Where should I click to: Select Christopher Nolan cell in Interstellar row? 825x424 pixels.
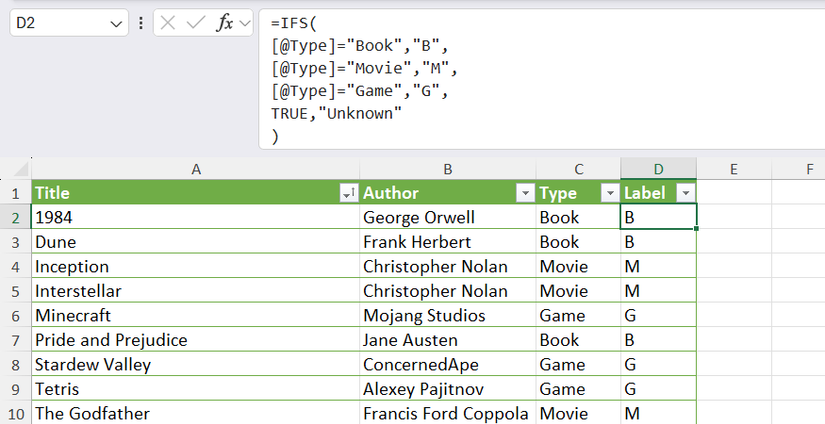[448, 291]
